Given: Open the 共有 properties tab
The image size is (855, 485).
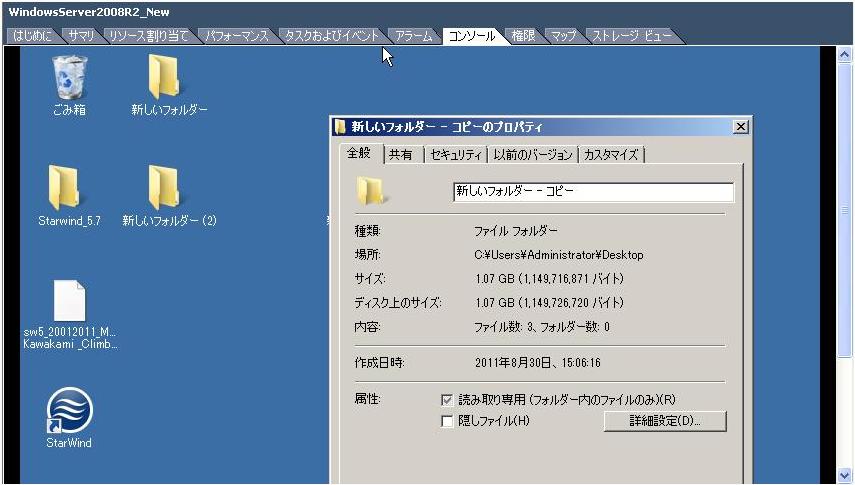Looking at the screenshot, I should point(401,155).
